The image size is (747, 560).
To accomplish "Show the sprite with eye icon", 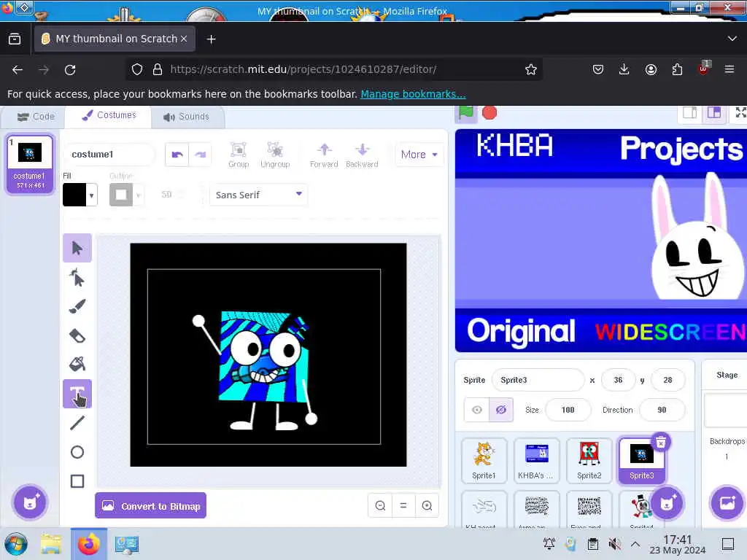I will click(x=477, y=410).
